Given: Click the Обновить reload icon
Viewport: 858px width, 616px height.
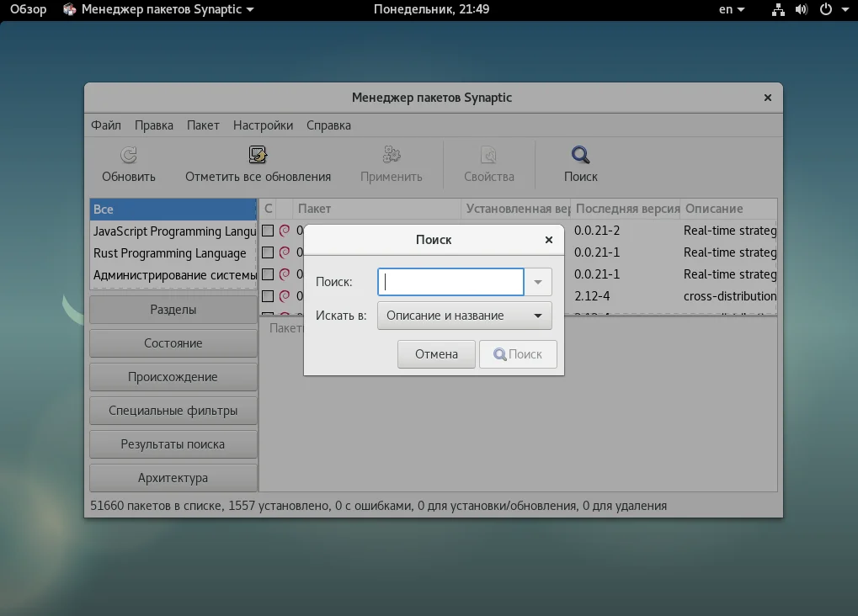Looking at the screenshot, I should tap(129, 155).
